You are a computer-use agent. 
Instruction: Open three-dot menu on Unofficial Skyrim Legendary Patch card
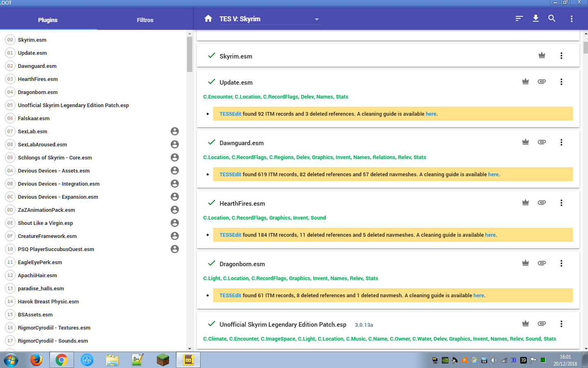561,324
